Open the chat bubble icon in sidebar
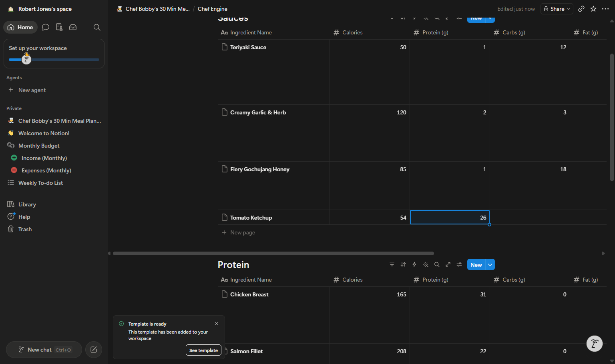The width and height of the screenshot is (615, 364). tap(46, 27)
